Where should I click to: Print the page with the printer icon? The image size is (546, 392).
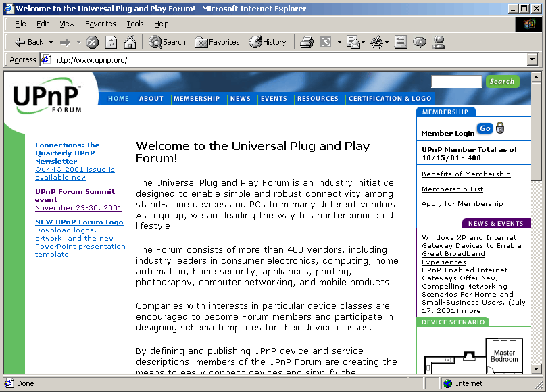click(307, 43)
